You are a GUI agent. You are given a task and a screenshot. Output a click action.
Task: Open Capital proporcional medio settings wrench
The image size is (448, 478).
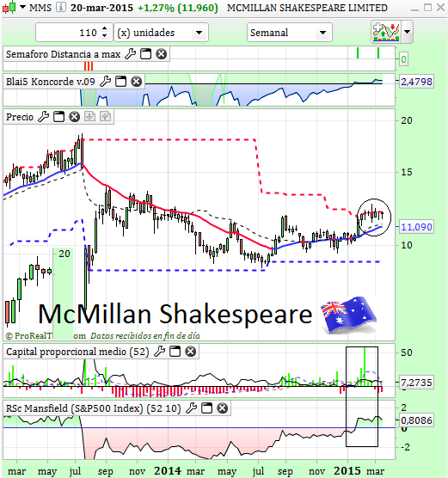click(x=159, y=352)
